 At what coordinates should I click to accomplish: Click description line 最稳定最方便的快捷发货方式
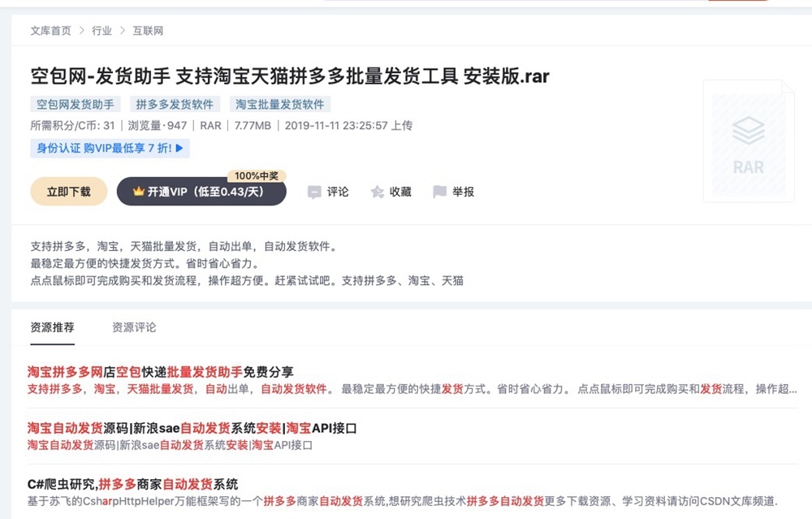click(145, 264)
